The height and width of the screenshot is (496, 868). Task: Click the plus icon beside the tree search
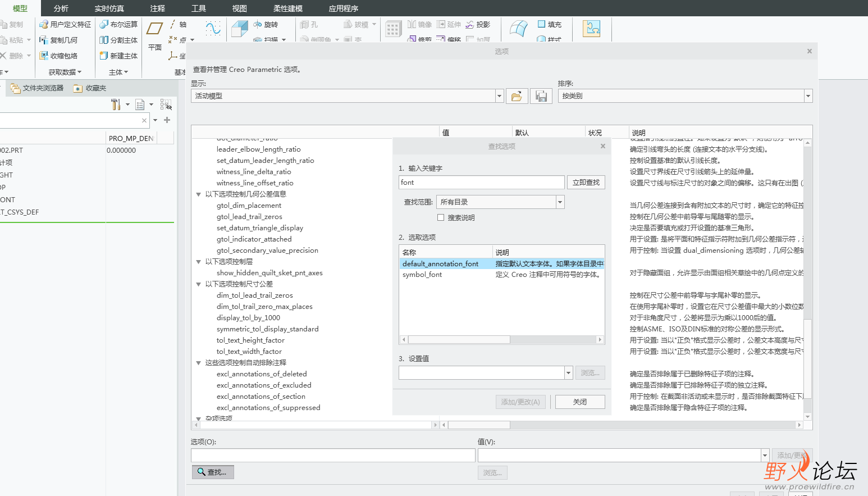tap(167, 120)
